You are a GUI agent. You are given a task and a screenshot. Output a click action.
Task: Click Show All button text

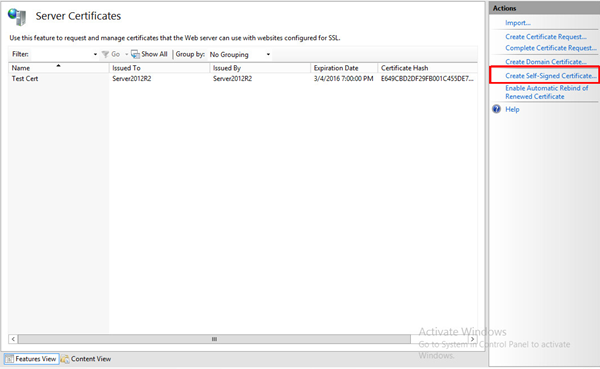[154, 54]
